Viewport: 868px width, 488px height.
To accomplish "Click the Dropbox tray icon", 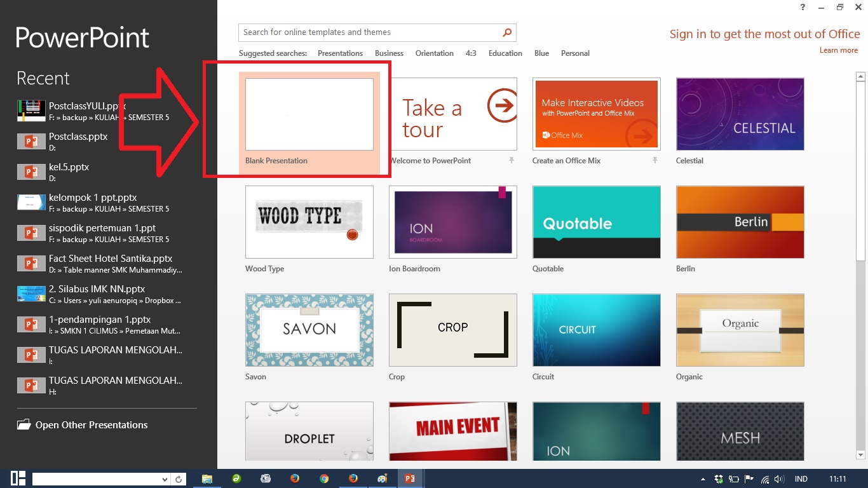I will [x=719, y=479].
